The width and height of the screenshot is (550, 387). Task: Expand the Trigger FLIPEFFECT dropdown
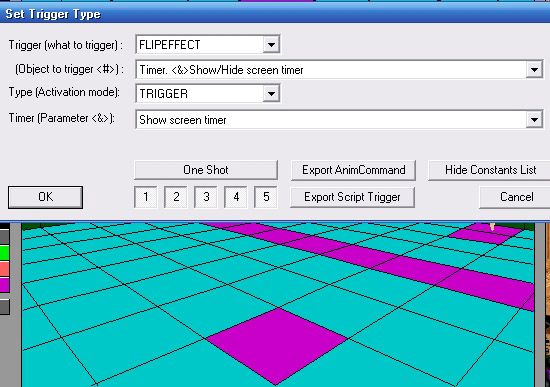(271, 45)
